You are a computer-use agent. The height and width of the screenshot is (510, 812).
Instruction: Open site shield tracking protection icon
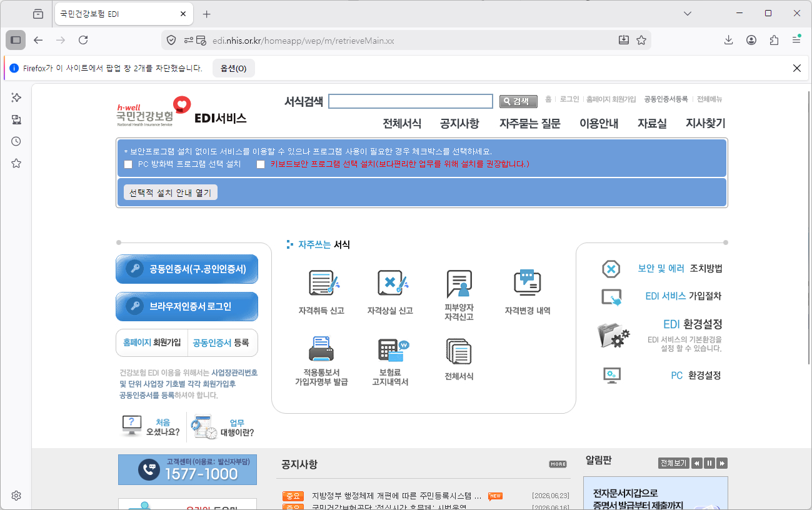pos(171,40)
